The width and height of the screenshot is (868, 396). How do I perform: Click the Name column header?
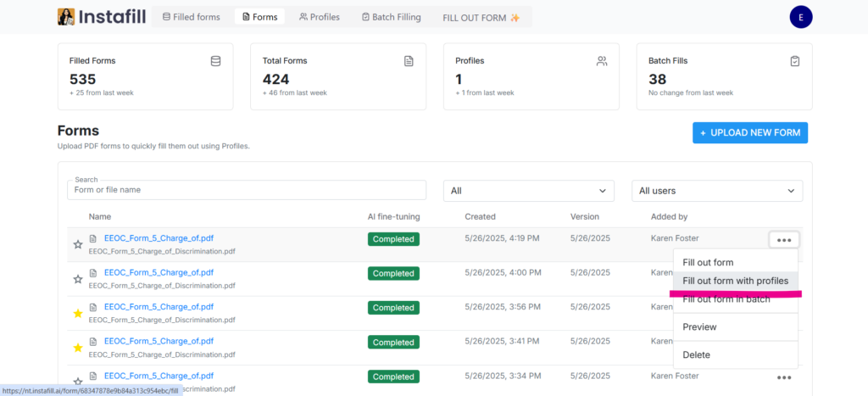click(100, 216)
